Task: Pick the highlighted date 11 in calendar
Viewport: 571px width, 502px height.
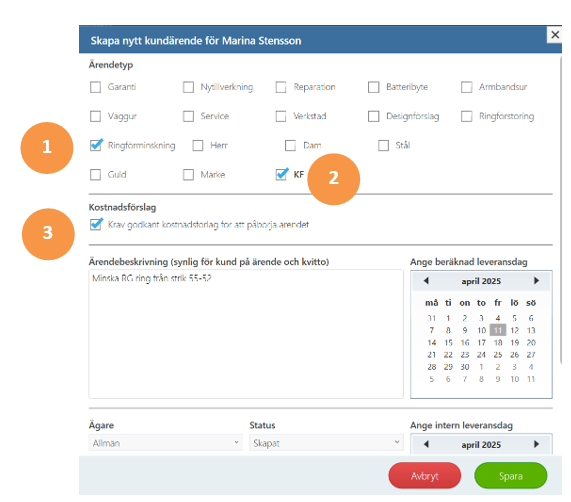Action: [498, 330]
